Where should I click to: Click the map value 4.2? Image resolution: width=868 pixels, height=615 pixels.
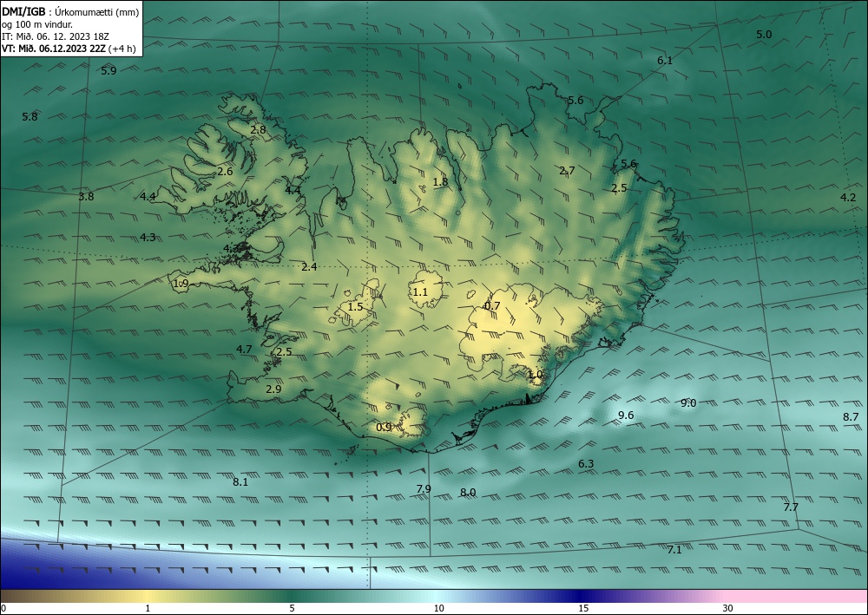click(848, 198)
